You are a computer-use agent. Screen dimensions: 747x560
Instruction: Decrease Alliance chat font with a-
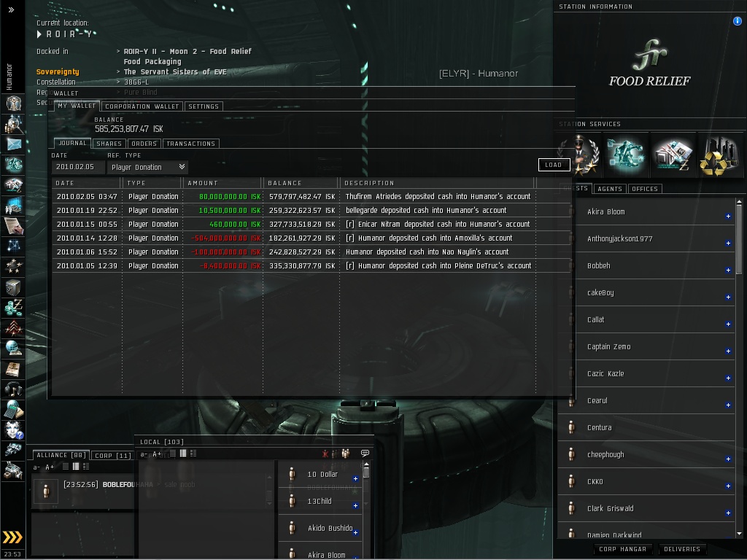(36, 467)
